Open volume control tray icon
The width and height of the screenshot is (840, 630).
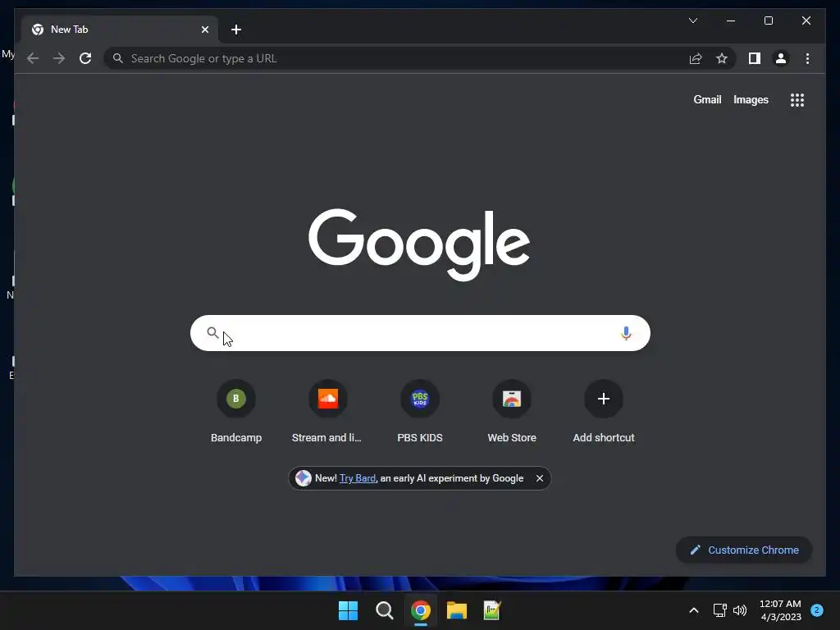click(x=740, y=610)
